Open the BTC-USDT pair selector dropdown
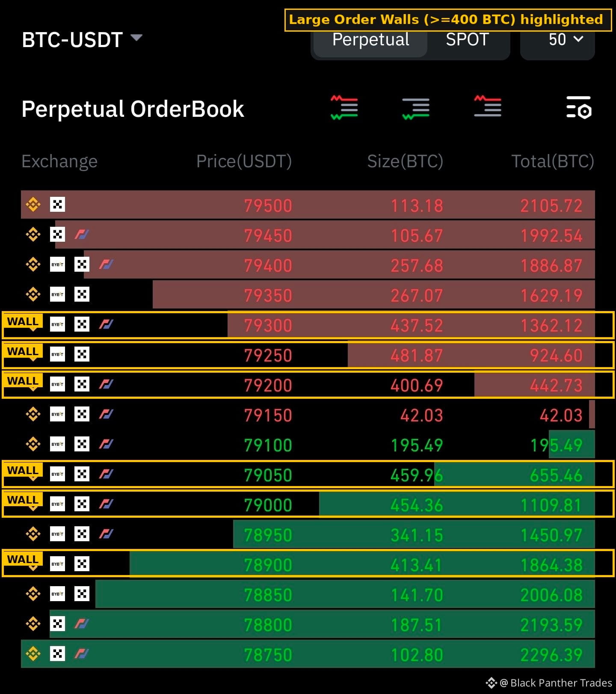 pyautogui.click(x=82, y=40)
